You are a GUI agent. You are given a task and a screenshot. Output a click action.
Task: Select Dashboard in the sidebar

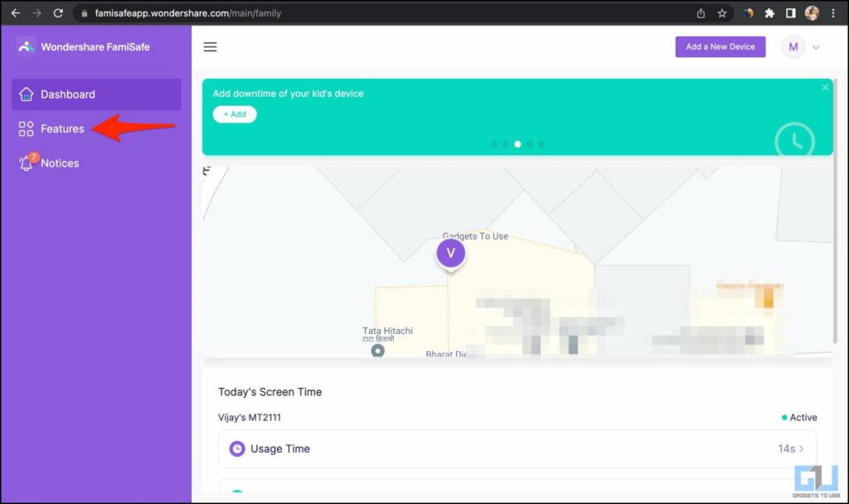[68, 94]
